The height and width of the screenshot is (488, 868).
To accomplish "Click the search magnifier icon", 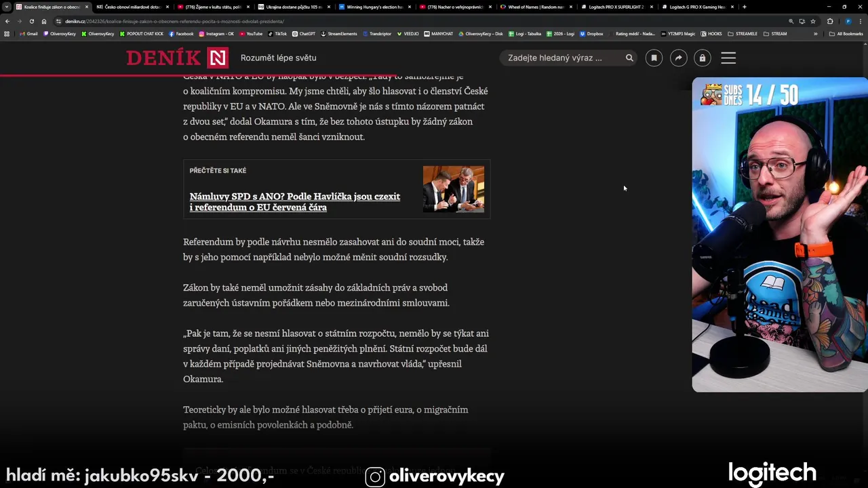I will [629, 58].
